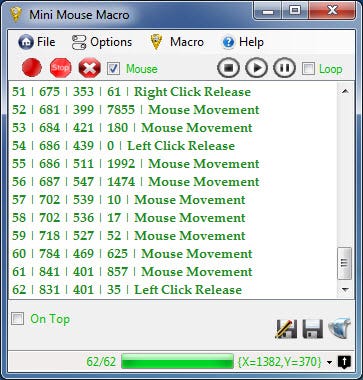Maximize the Mini Mouse Macro window
This screenshot has height=380, width=363.
[295, 11]
